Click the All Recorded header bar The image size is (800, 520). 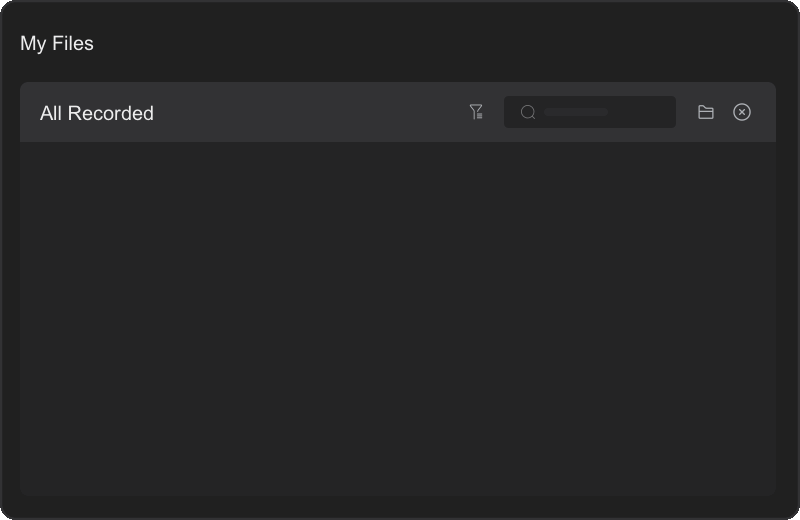coord(300,112)
